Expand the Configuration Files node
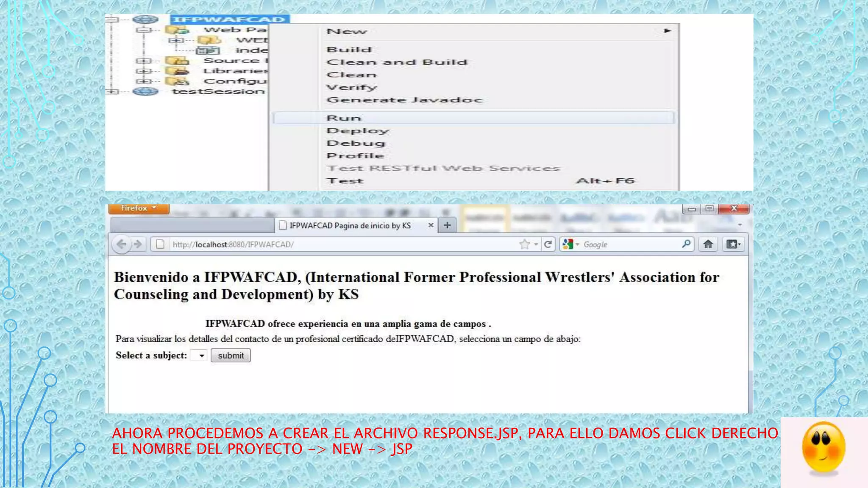The image size is (868, 488). 144,81
